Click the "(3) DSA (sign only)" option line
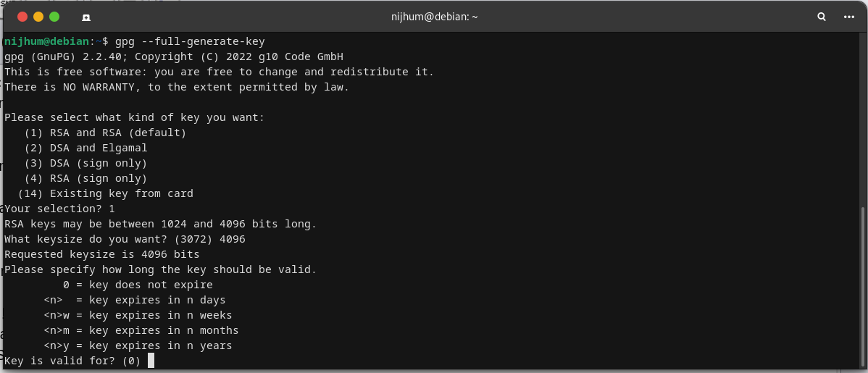Screen dimensions: 868x373 85,163
